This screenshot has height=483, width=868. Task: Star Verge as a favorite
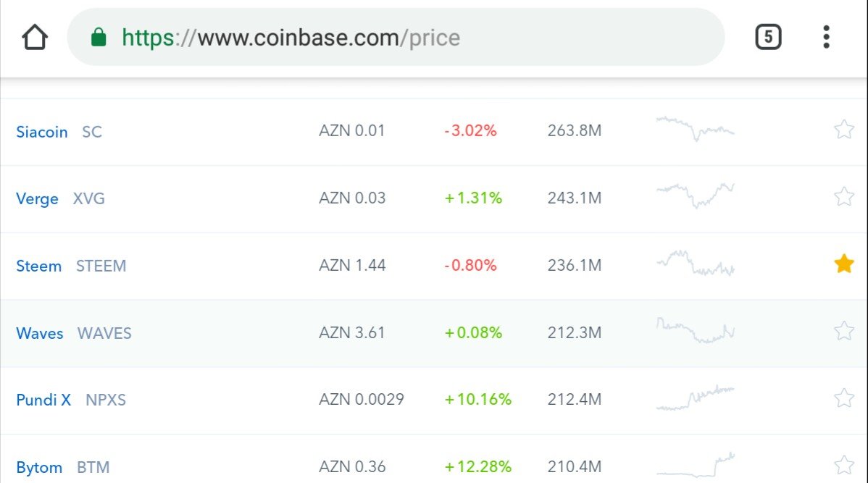pyautogui.click(x=844, y=197)
